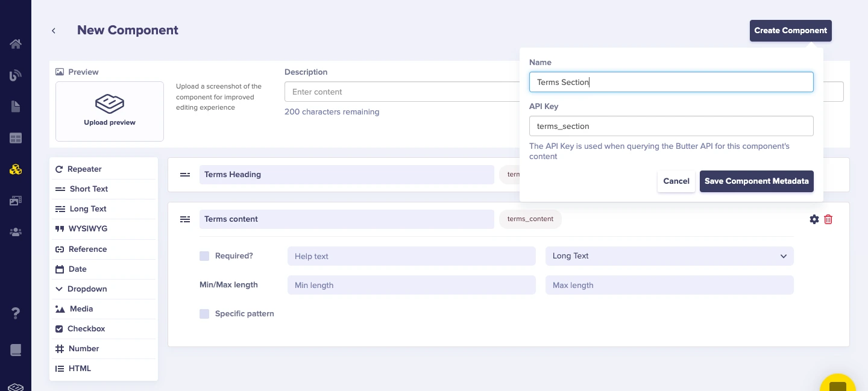Image resolution: width=868 pixels, height=391 pixels.
Task: Enable the Required? checkbox
Action: pyautogui.click(x=204, y=256)
